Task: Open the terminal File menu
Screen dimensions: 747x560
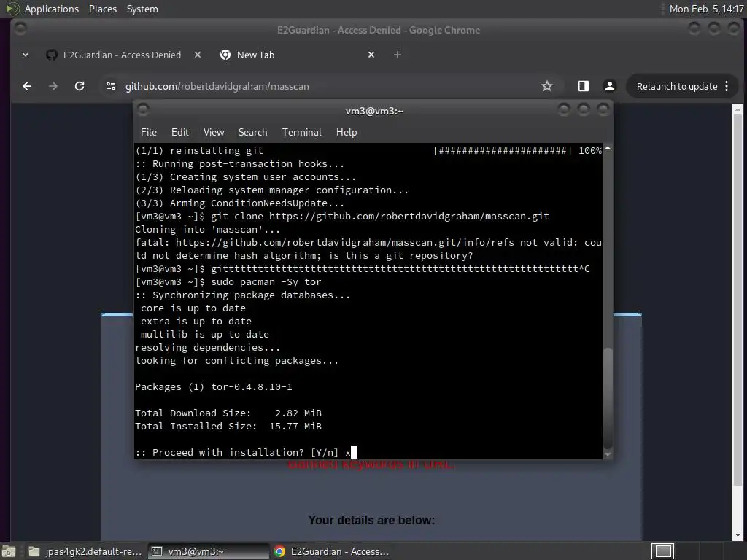Action: pyautogui.click(x=149, y=133)
